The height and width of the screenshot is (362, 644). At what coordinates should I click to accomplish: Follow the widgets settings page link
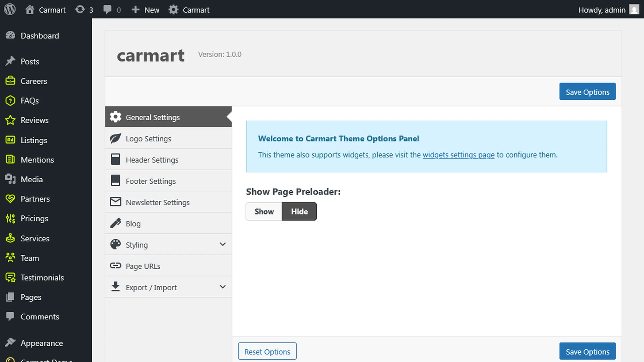[459, 155]
